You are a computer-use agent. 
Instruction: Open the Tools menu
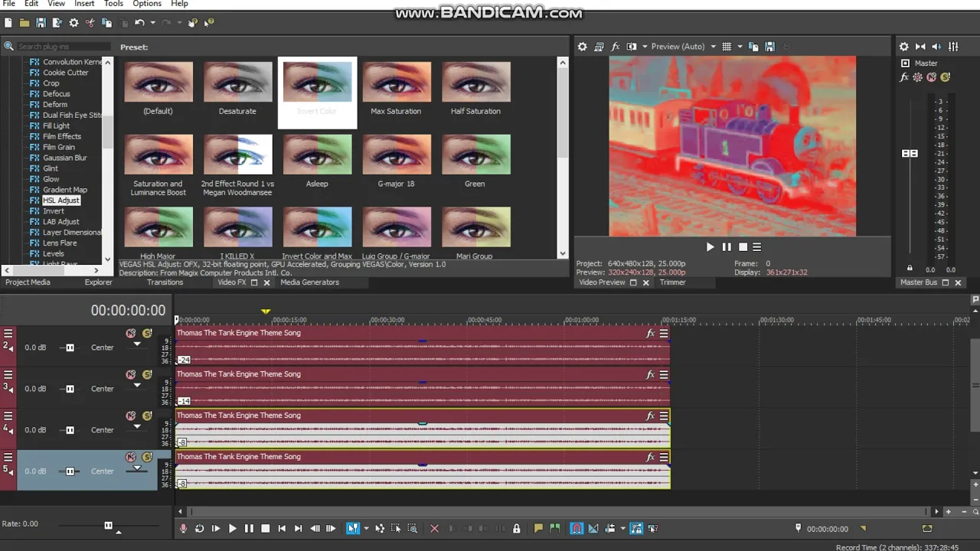tap(113, 4)
